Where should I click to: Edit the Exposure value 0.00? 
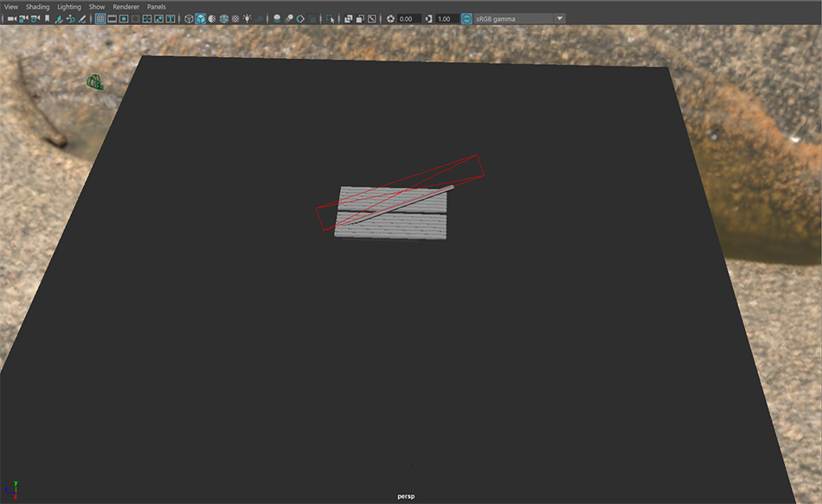click(x=409, y=19)
